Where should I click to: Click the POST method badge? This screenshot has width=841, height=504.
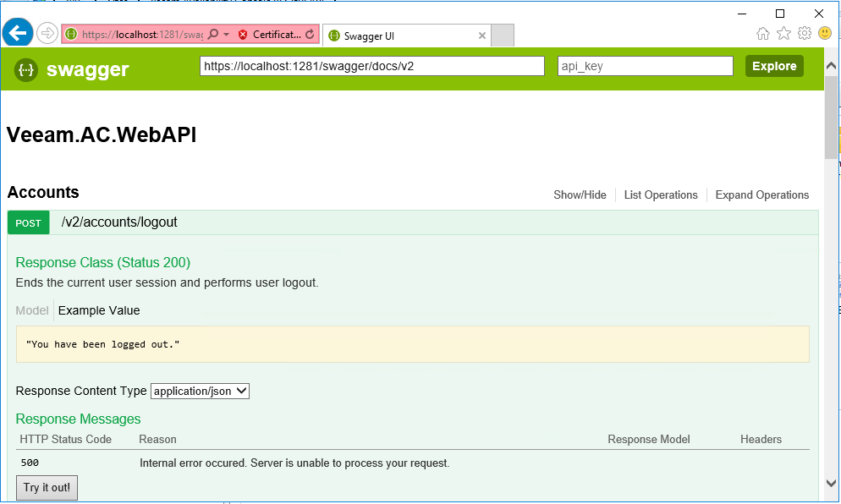pos(29,222)
